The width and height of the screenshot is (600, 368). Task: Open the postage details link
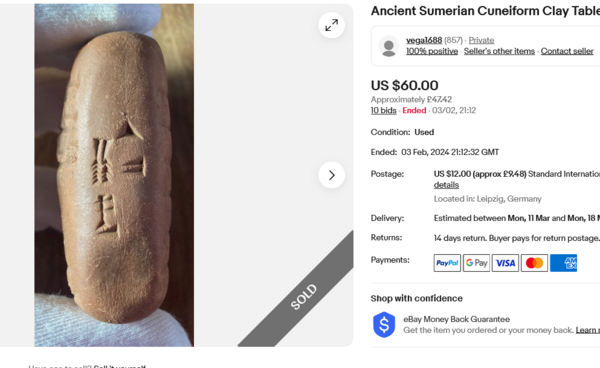(x=446, y=185)
